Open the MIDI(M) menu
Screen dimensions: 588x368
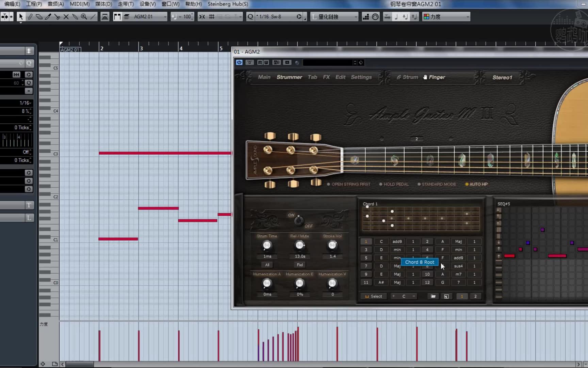[x=79, y=4]
